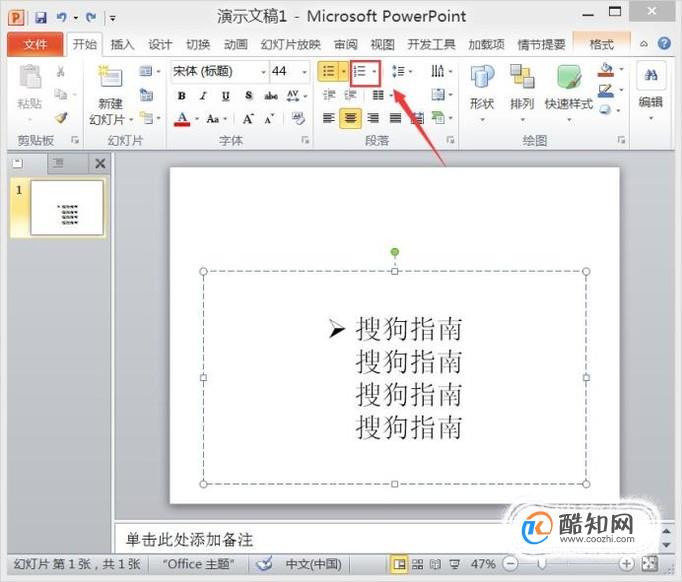Open the 字体 Font dialog launcher

click(305, 140)
